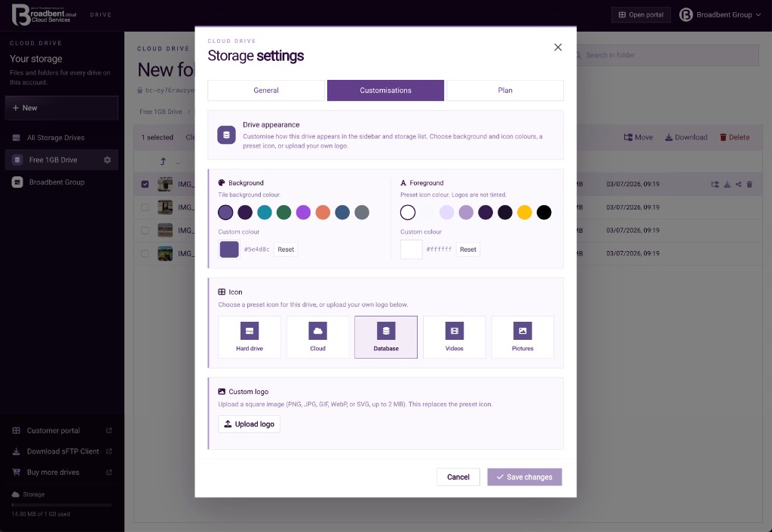Pick the Pictures preset icon
This screenshot has width=772, height=532.
[x=522, y=337]
